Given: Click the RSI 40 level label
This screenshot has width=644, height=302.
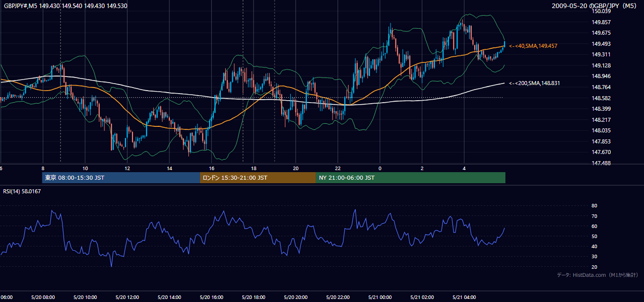Looking at the screenshot, I should point(594,246).
